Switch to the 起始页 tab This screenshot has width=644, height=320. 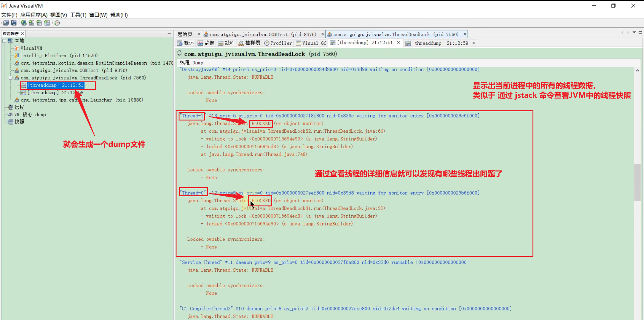point(185,35)
